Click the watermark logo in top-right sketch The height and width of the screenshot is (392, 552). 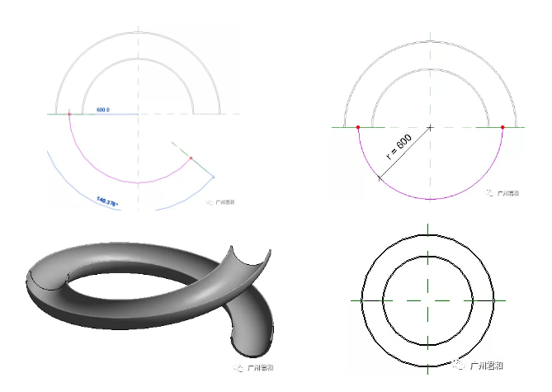(x=488, y=192)
